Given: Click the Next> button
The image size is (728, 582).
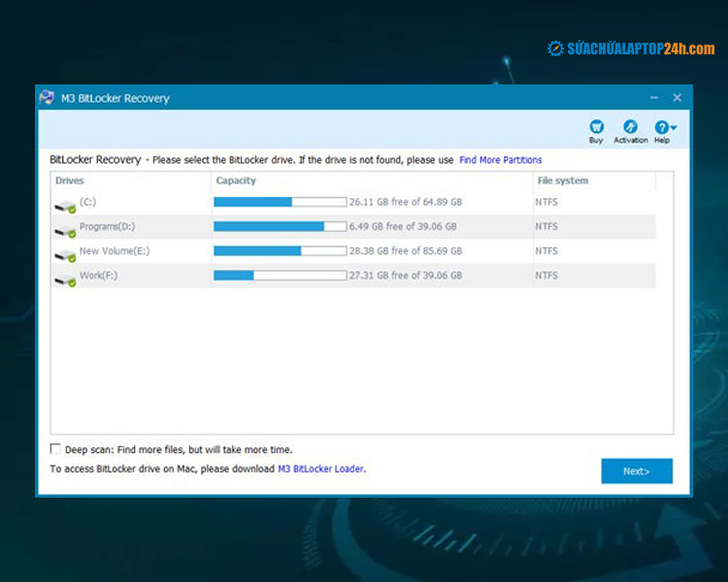Looking at the screenshot, I should (637, 471).
